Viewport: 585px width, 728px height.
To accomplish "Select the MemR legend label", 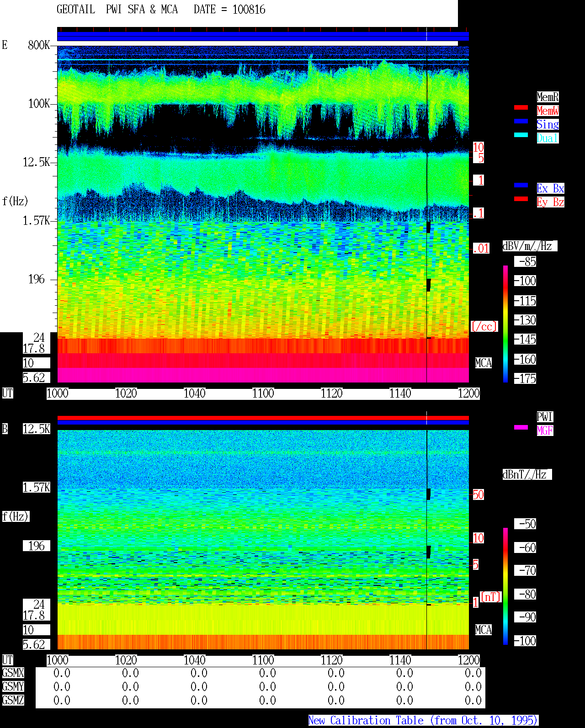I will [548, 97].
